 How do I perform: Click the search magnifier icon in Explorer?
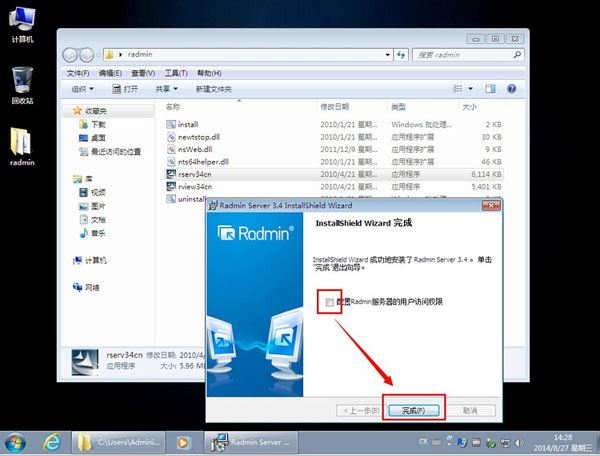517,55
